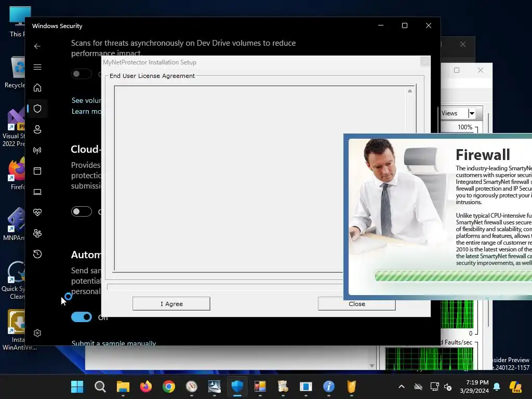Turn off Automatic sample submission toggle
Image resolution: width=532 pixels, height=399 pixels.
[82, 317]
